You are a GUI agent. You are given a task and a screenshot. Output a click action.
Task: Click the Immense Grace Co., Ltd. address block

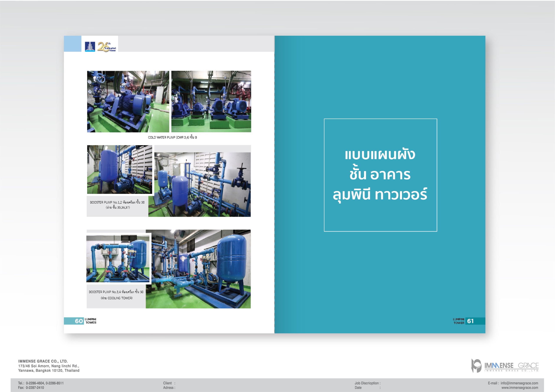49,366
